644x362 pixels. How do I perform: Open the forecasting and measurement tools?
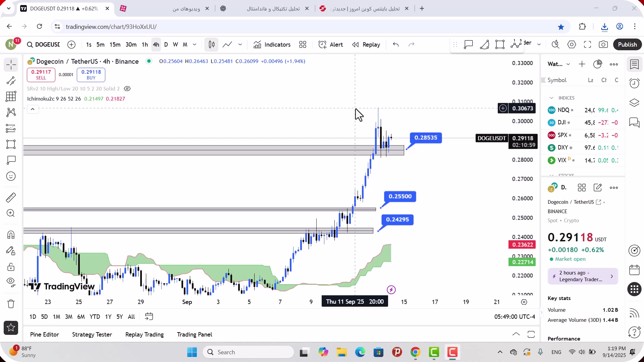11,128
